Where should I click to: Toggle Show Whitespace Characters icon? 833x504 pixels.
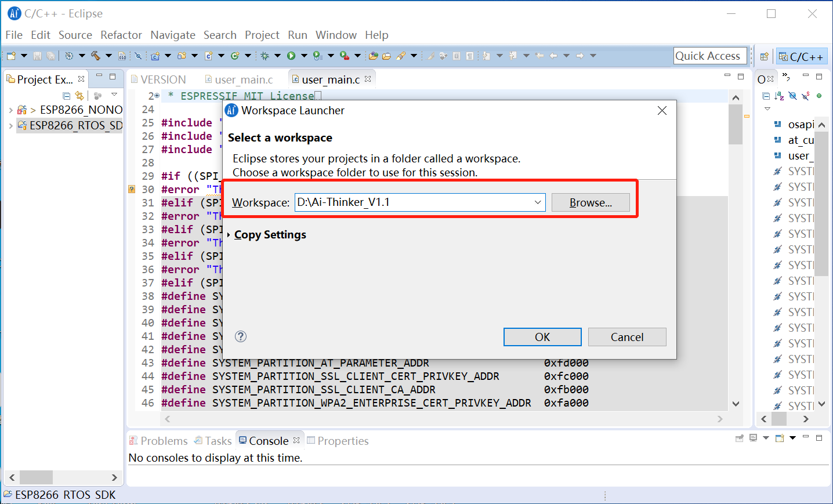(470, 56)
